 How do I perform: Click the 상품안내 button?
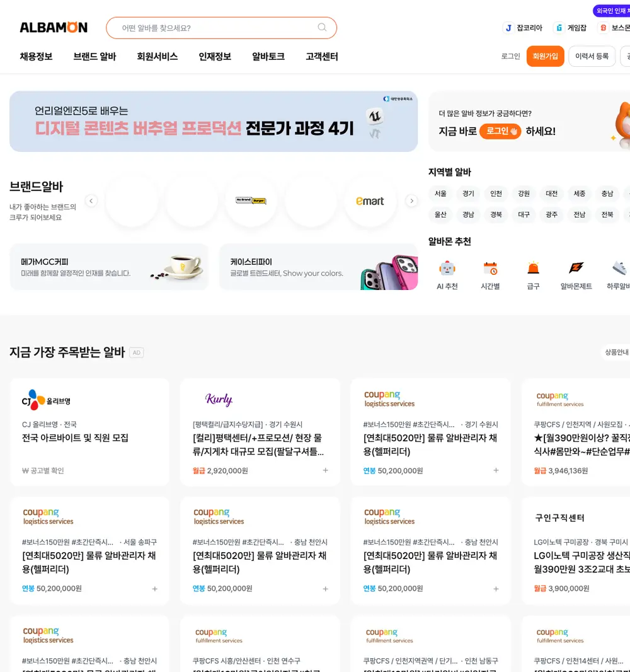(x=616, y=352)
